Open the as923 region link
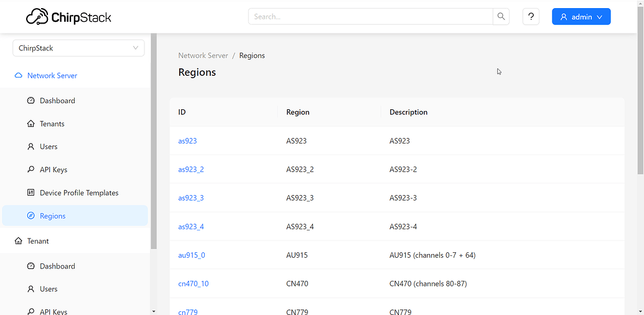Screen dimensions: 644x315 pos(187,140)
